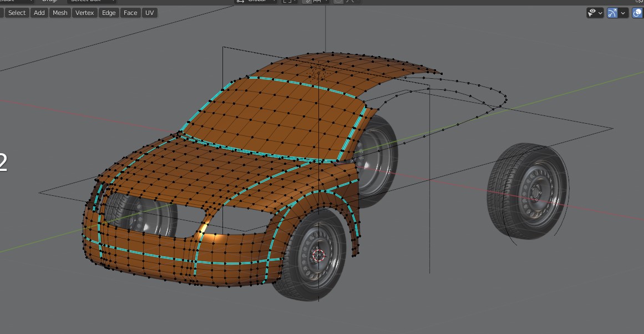Expand object visibility dropdown arrow beside eye
Viewport: 644px width, 334px height.
[600, 13]
